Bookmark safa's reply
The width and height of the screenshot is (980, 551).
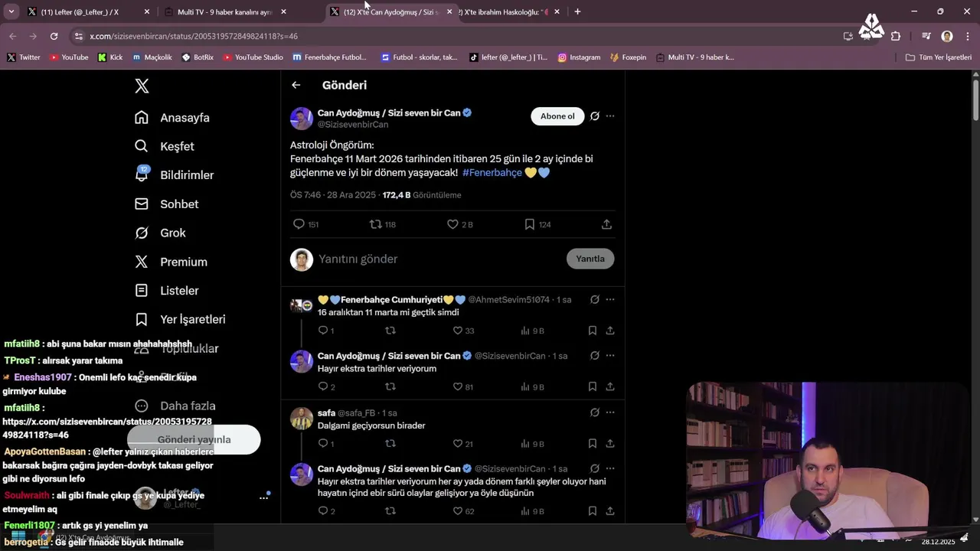pos(593,444)
